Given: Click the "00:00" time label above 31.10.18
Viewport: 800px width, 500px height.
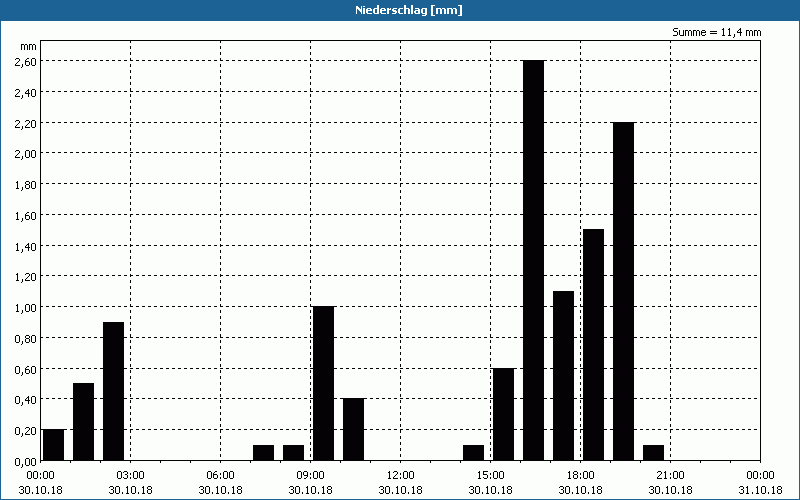Looking at the screenshot, I should tap(760, 476).
